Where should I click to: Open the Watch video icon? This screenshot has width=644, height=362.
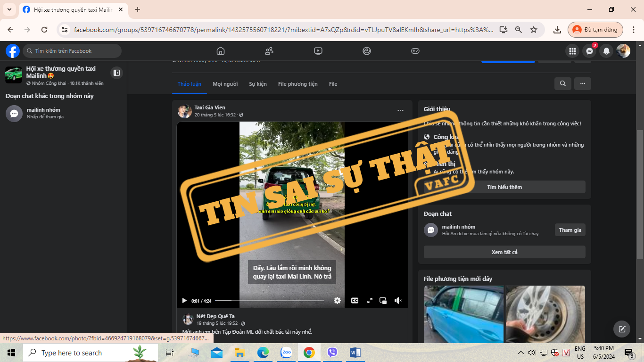(318, 51)
